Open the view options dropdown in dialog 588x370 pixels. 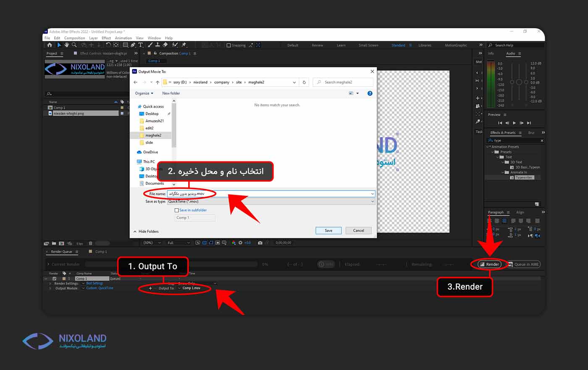[358, 93]
